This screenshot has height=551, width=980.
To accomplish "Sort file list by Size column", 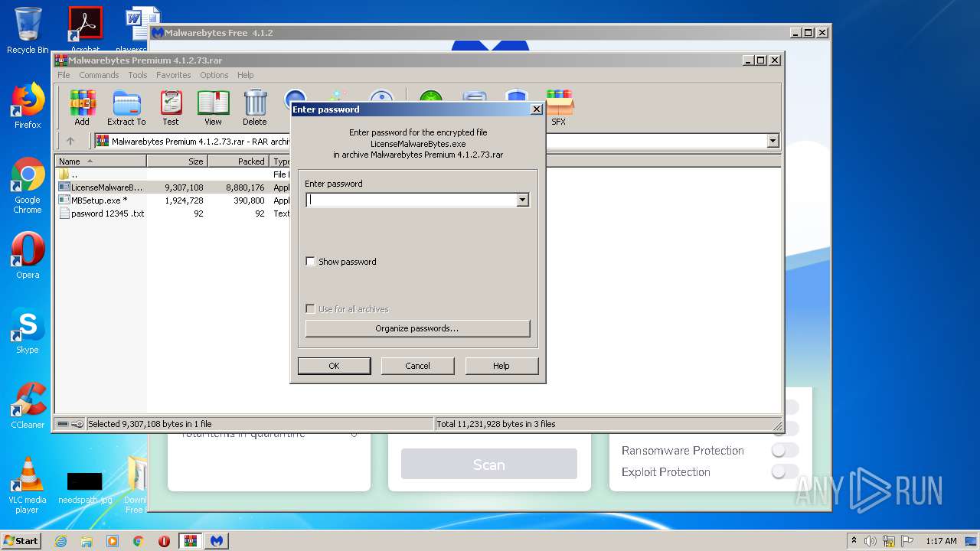I will [x=177, y=161].
